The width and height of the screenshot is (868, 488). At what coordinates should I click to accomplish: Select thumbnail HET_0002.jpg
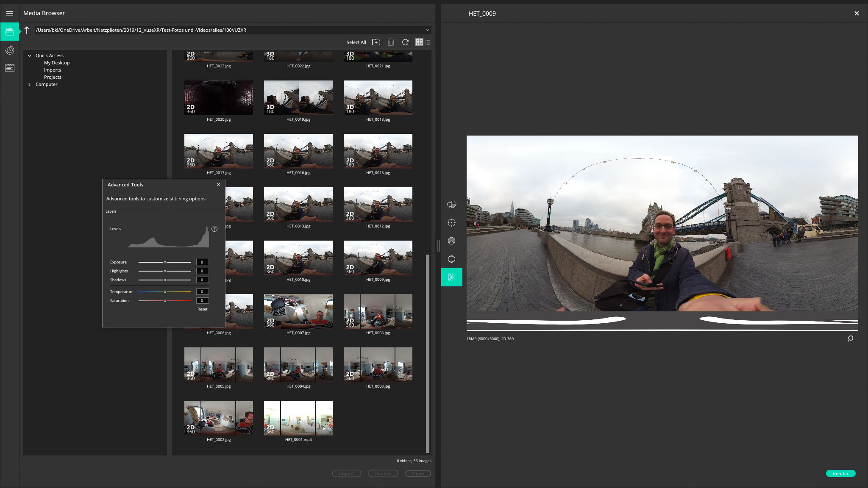pyautogui.click(x=219, y=418)
